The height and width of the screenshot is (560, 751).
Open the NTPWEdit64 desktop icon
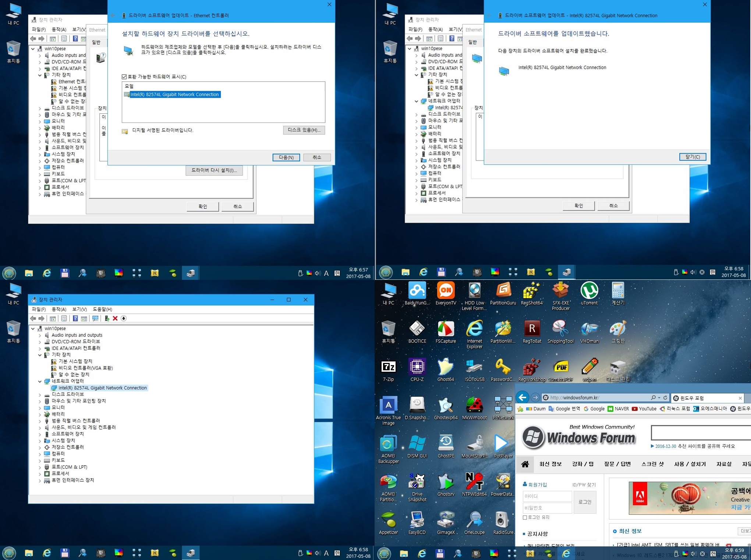[474, 485]
